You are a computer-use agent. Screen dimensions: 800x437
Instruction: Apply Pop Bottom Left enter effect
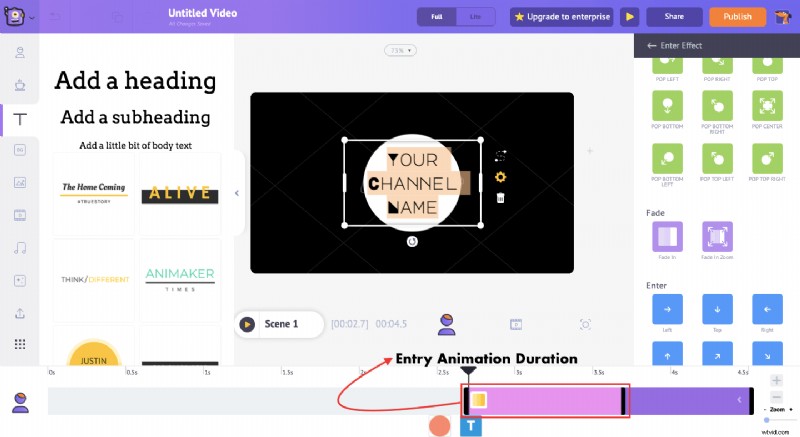point(667,159)
